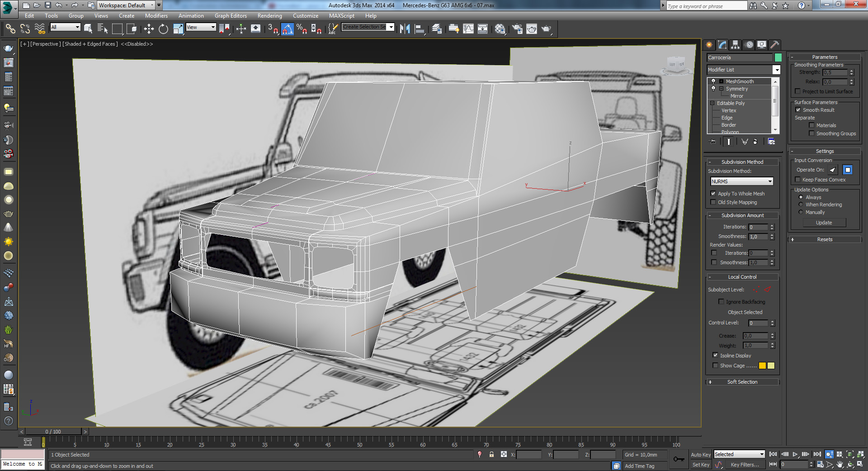Toggle the Angle Snap tool
This screenshot has height=471, width=868.
click(x=288, y=29)
